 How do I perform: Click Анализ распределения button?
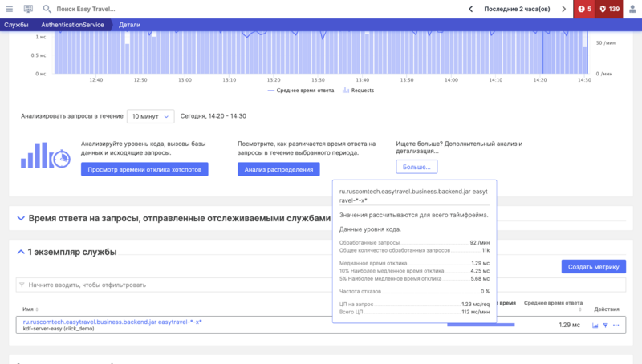[278, 169]
